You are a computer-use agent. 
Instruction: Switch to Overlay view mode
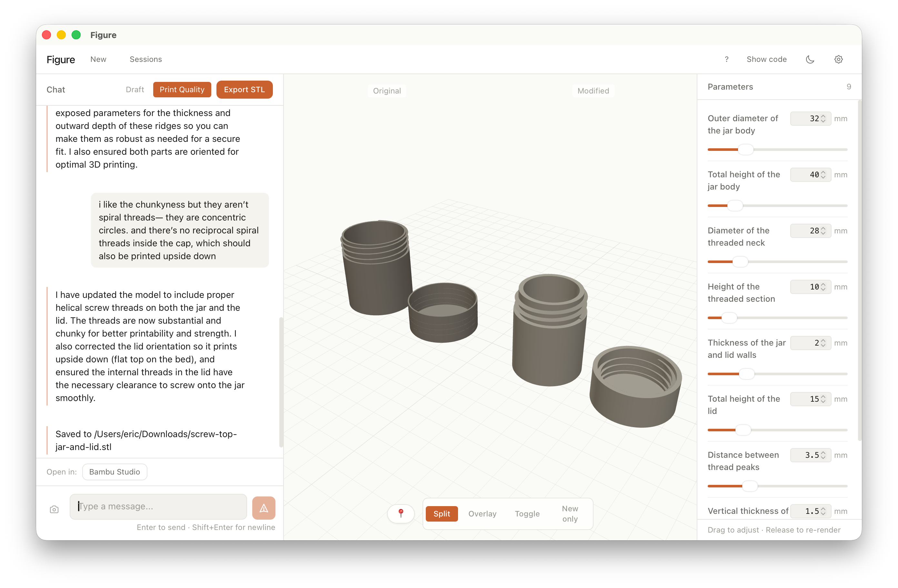482,513
